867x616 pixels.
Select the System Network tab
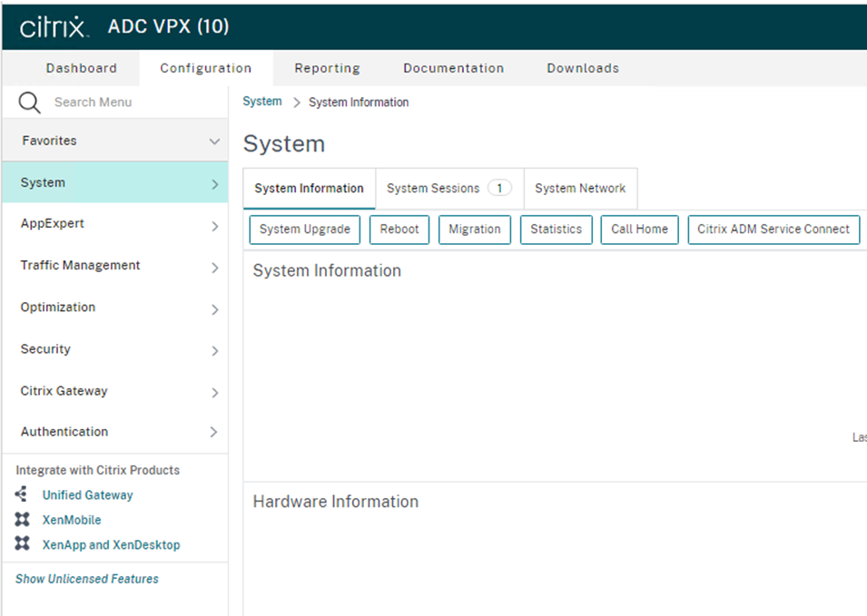point(580,189)
